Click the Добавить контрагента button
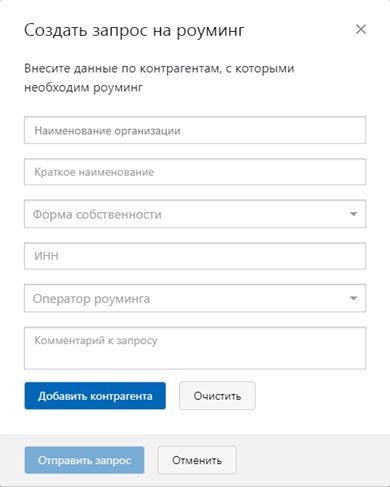 click(x=95, y=396)
